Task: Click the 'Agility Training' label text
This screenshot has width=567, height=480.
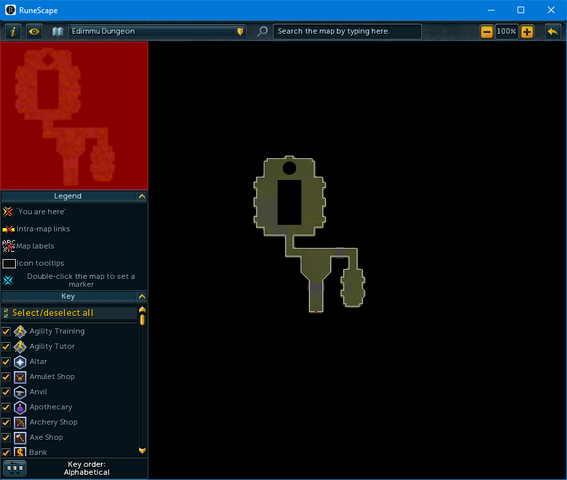Action: point(57,331)
